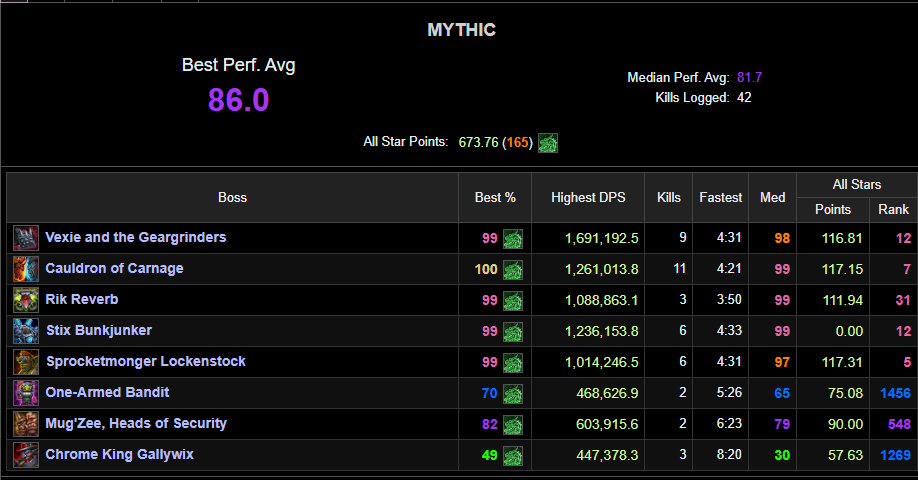Click the median value 30 for Gallywix

click(x=782, y=455)
